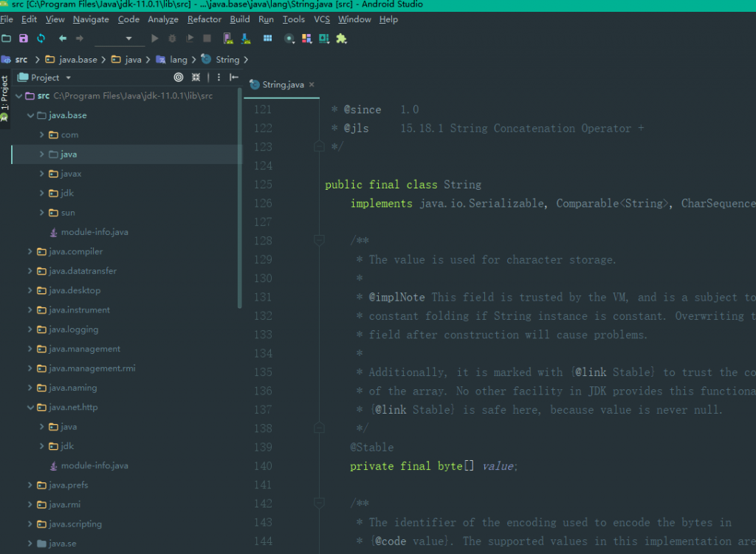Click the @Stable annotation on line 139
Viewport: 756px width, 554px height.
(x=372, y=448)
